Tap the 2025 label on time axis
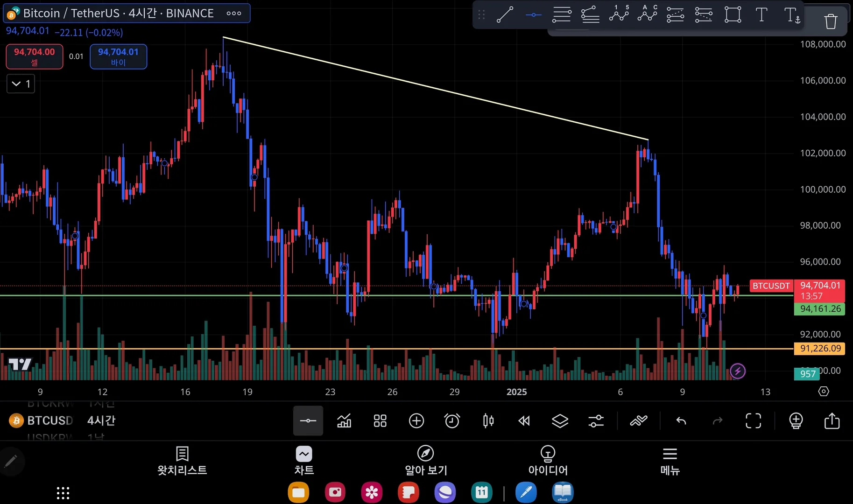 click(517, 392)
